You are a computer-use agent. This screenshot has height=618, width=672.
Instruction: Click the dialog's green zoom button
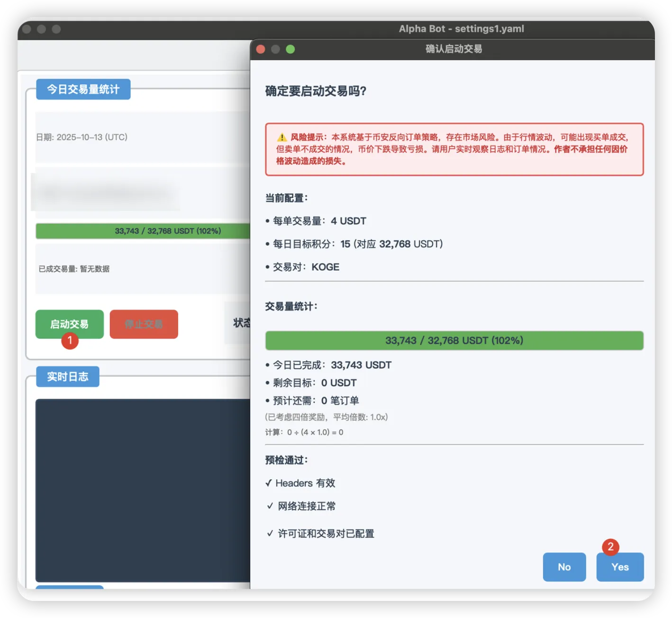pos(291,49)
